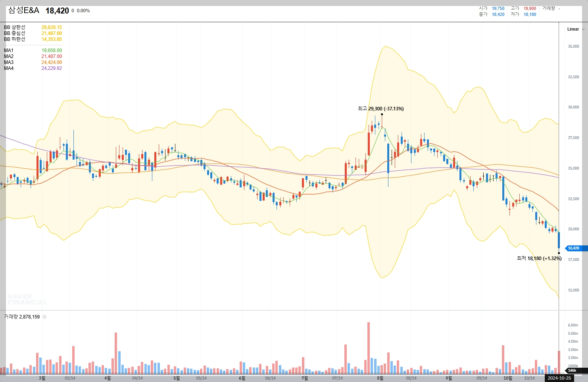Click the 28,620.15 upper band value
The width and height of the screenshot is (588, 382).
point(52,27)
